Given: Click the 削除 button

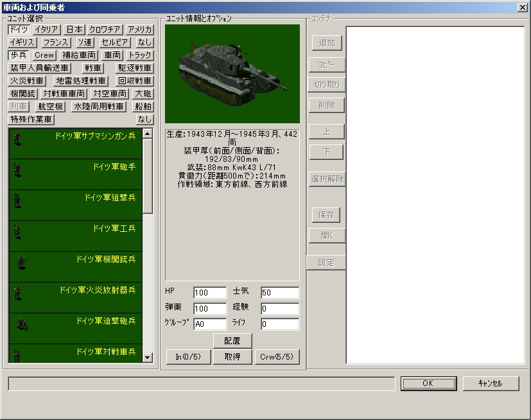Looking at the screenshot, I should (327, 105).
